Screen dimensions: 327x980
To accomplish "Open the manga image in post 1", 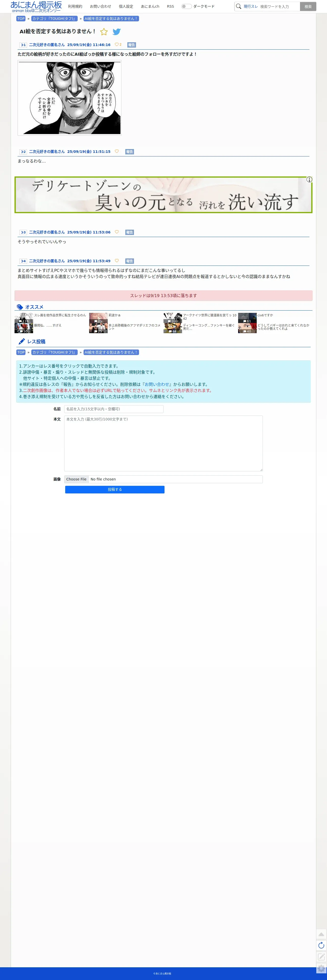I will point(69,98).
